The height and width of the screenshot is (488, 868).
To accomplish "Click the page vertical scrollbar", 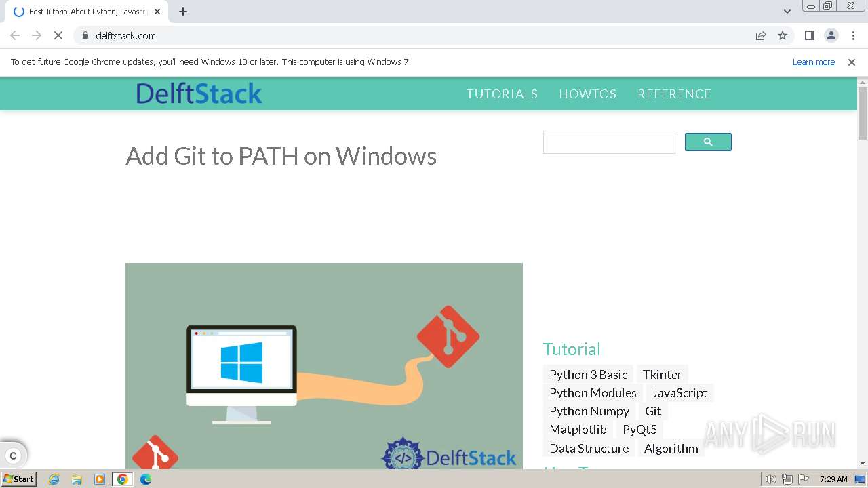I will coord(863,113).
